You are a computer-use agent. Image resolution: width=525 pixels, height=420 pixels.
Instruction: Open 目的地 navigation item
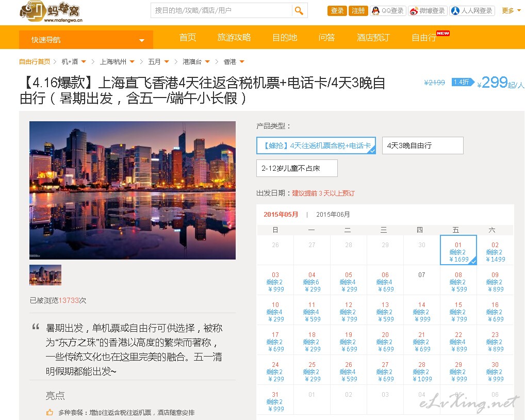point(285,38)
